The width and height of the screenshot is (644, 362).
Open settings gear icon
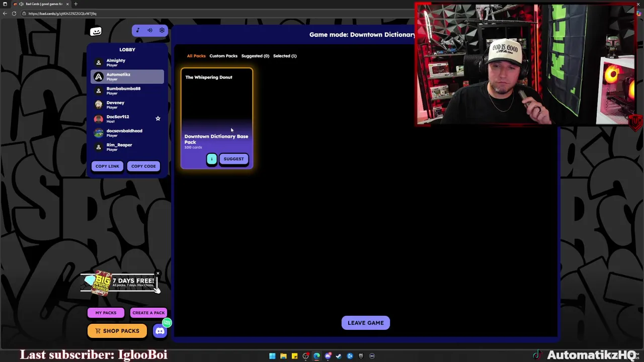tap(162, 30)
